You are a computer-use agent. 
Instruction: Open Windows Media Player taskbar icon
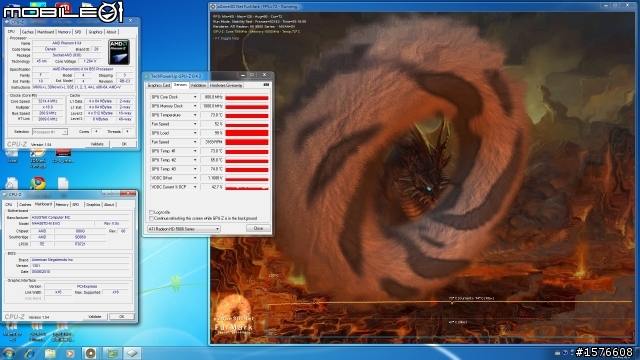pyautogui.click(x=70, y=353)
